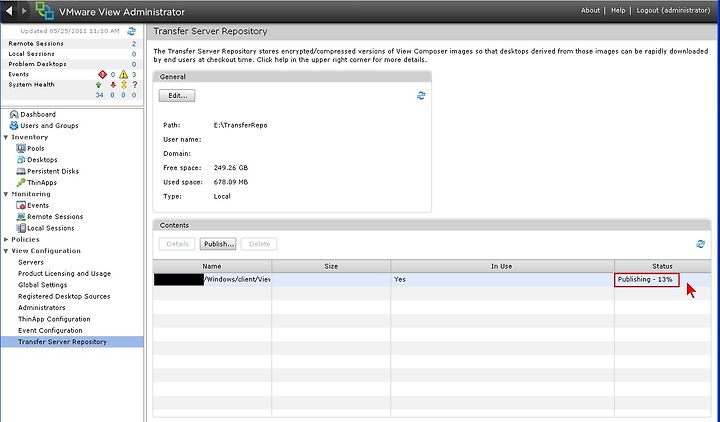The image size is (720, 422).
Task: Refresh the Contents panel
Action: 700,244
